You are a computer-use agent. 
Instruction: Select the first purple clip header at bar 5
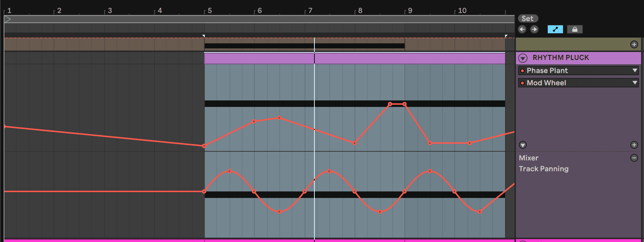259,59
